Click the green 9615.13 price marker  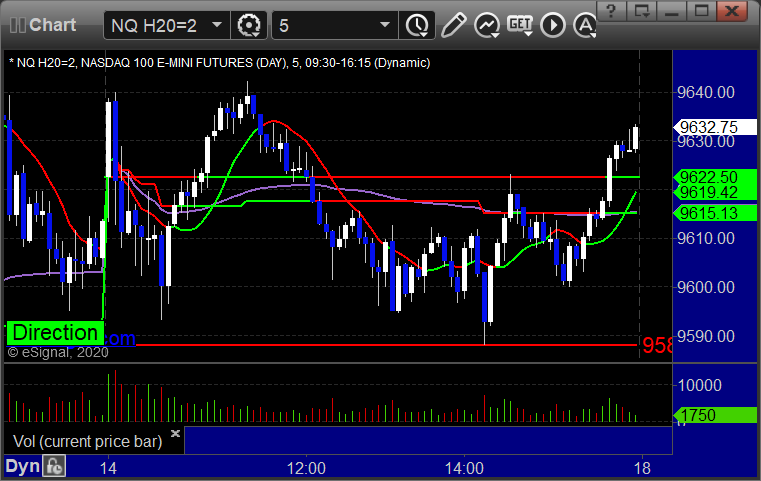pos(714,213)
